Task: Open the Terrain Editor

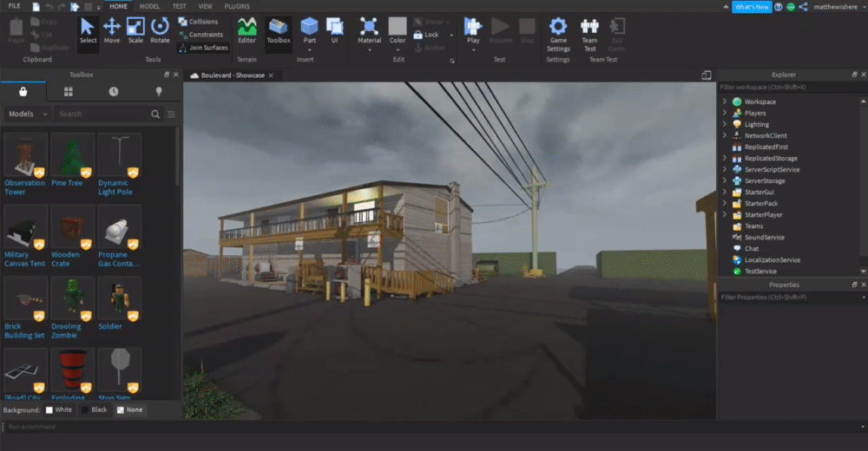Action: click(x=247, y=31)
